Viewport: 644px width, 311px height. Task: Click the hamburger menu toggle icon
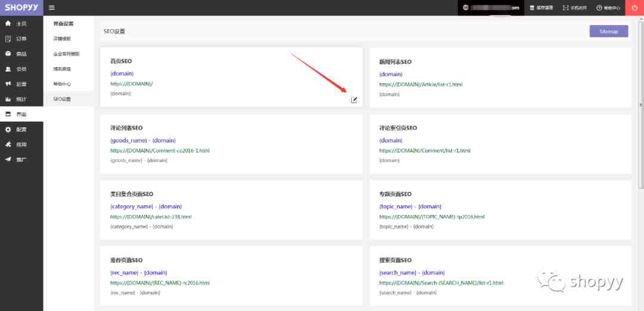52,8
